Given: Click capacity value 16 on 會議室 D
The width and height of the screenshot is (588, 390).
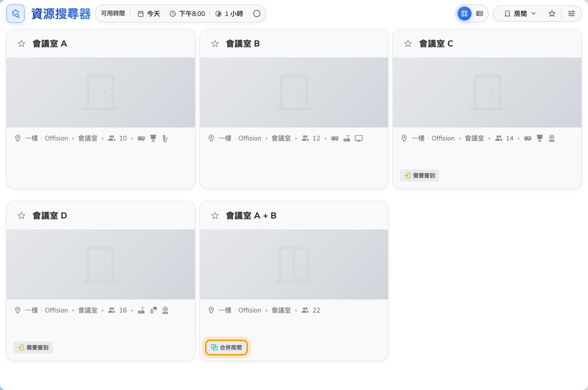Looking at the screenshot, I should pyautogui.click(x=123, y=310).
